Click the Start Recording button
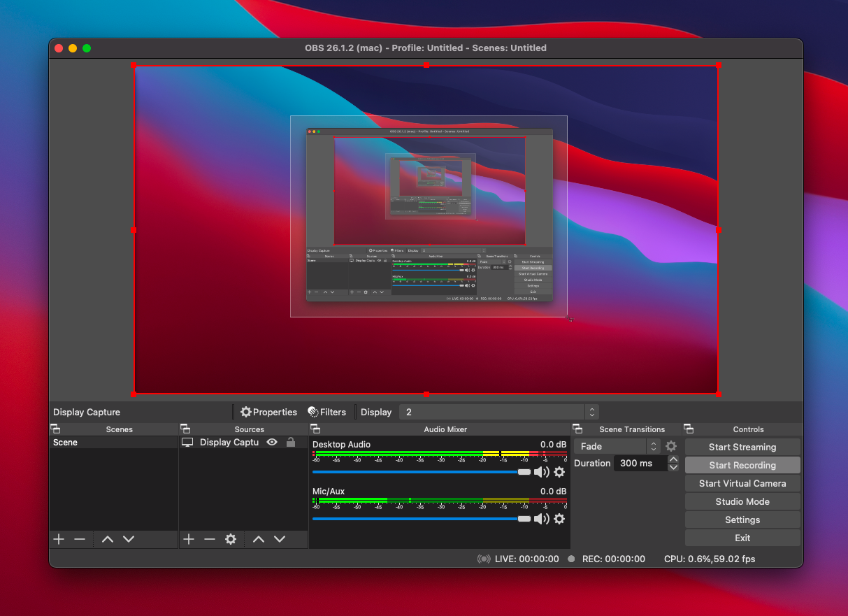Viewport: 848px width, 616px height. pyautogui.click(x=742, y=465)
